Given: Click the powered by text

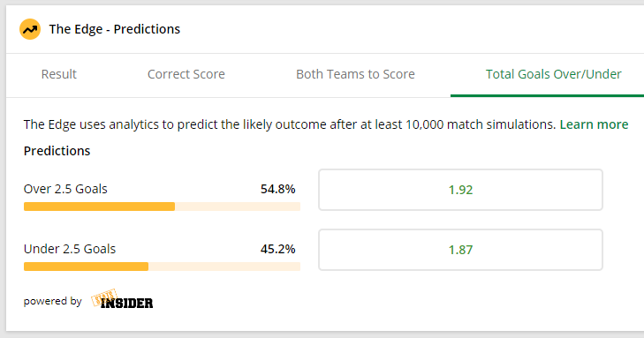Looking at the screenshot, I should click(x=53, y=301).
